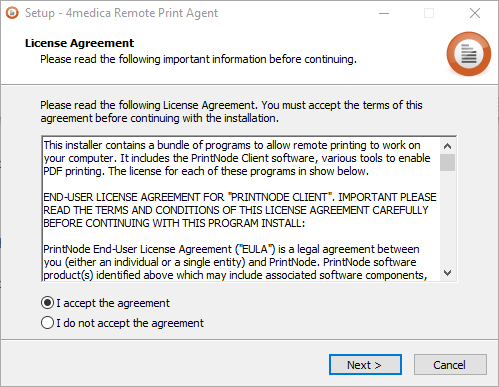Click the greyed-out maximize window icon
This screenshot has width=499, height=387.
[429, 13]
